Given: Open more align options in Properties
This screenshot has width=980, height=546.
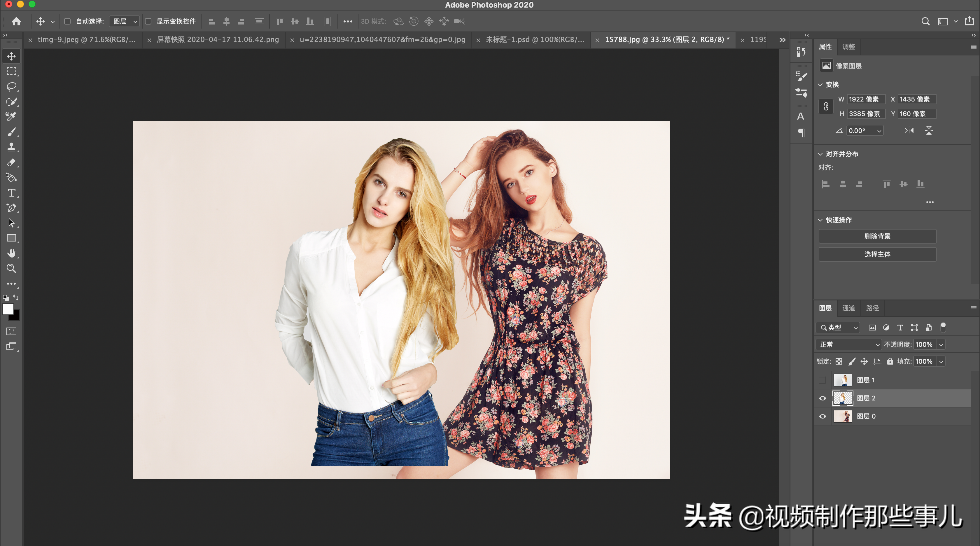Looking at the screenshot, I should (x=930, y=202).
